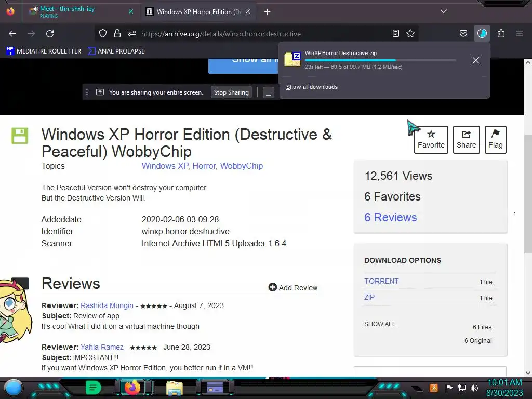The image size is (532, 399).
Task: Close the Windows XP Horror Edition tab
Action: [x=248, y=11]
